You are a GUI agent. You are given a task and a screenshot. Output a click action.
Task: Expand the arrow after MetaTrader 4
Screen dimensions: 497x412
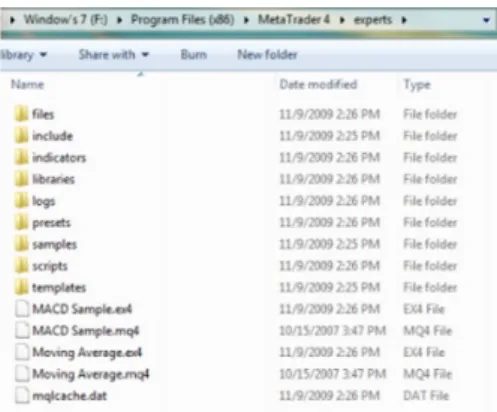pyautogui.click(x=342, y=20)
